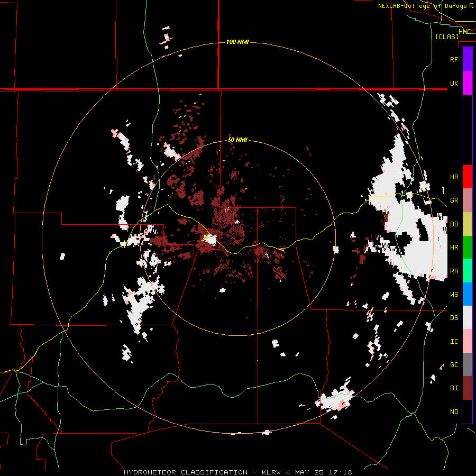The width and height of the screenshot is (476, 476).
Task: Click the Hydrometeor Classification KLRX title
Action: pyautogui.click(x=237, y=472)
